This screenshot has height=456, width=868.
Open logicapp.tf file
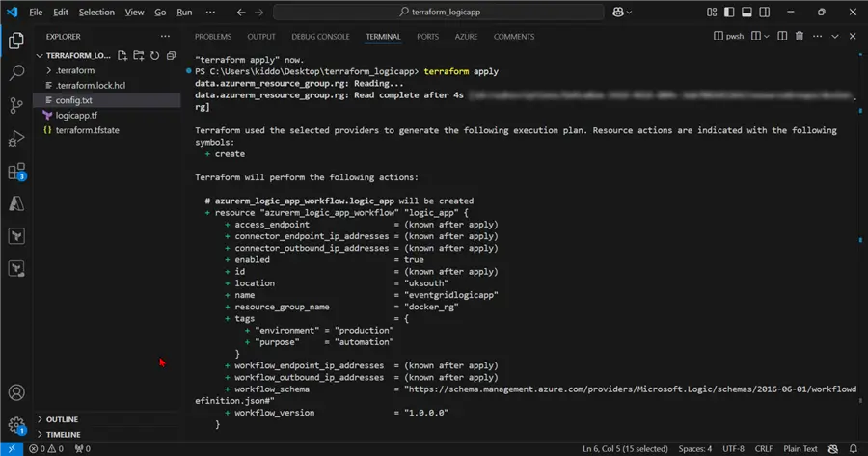107,115
